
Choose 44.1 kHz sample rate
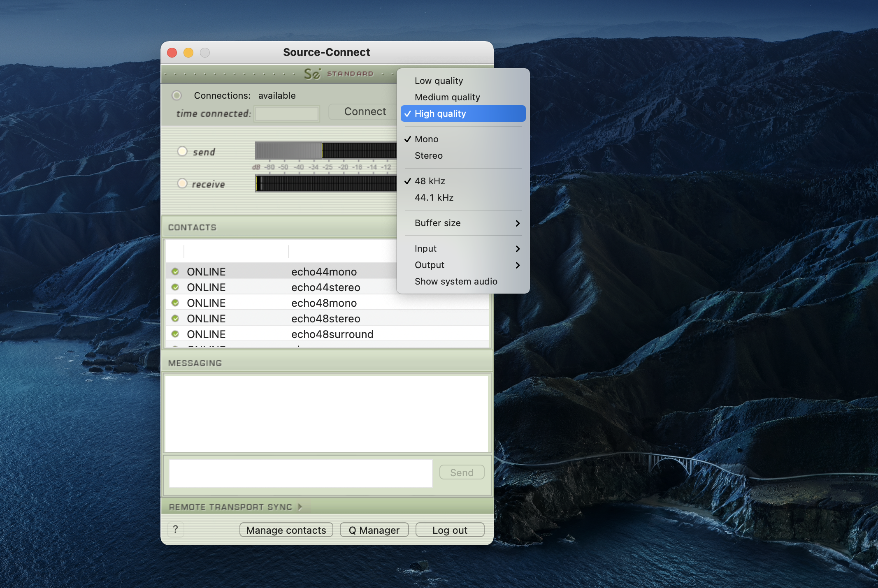[434, 197]
